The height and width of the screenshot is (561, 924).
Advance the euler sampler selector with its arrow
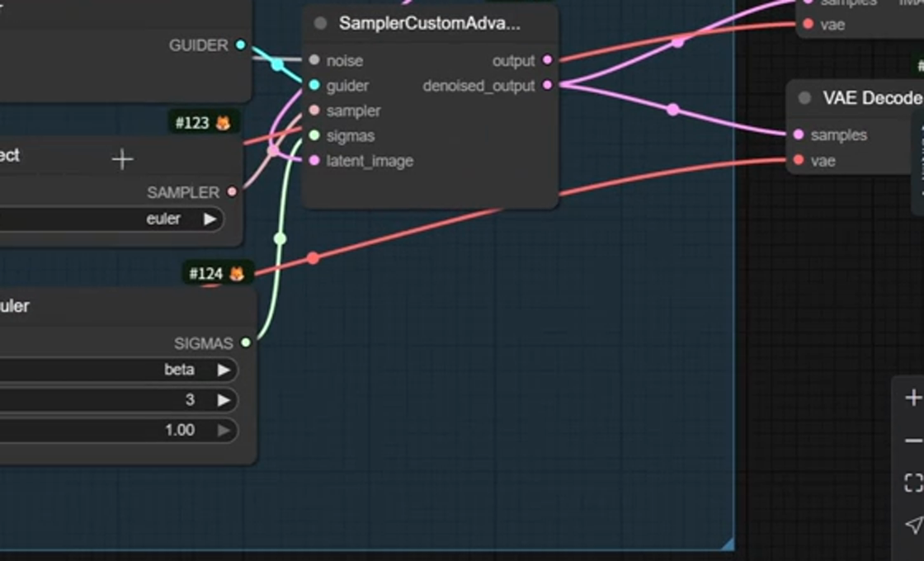[210, 219]
